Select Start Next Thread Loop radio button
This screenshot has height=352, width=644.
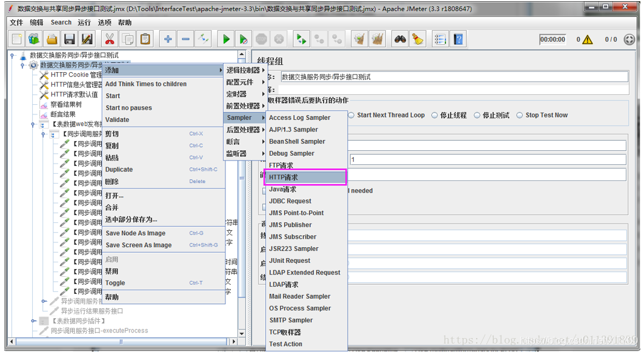[x=351, y=116]
